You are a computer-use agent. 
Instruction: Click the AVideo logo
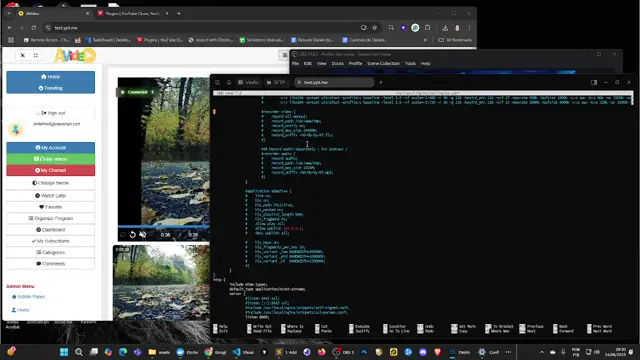pos(75,56)
